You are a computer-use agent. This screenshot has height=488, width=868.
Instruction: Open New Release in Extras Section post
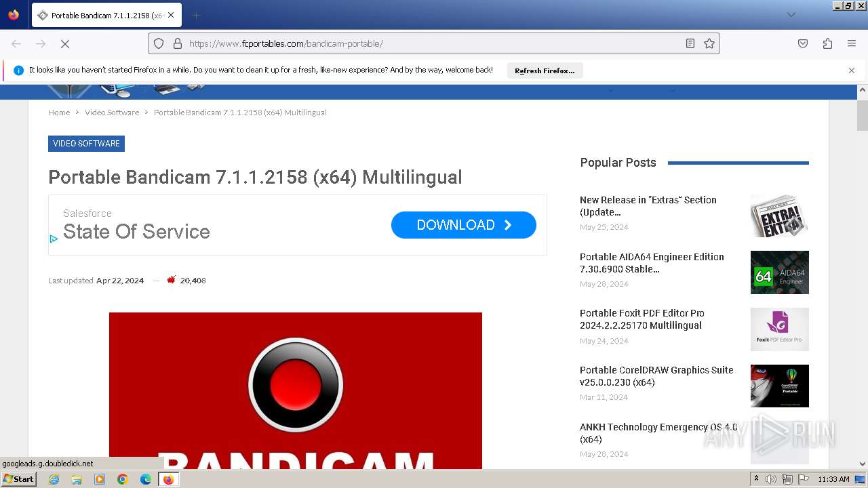(x=648, y=206)
